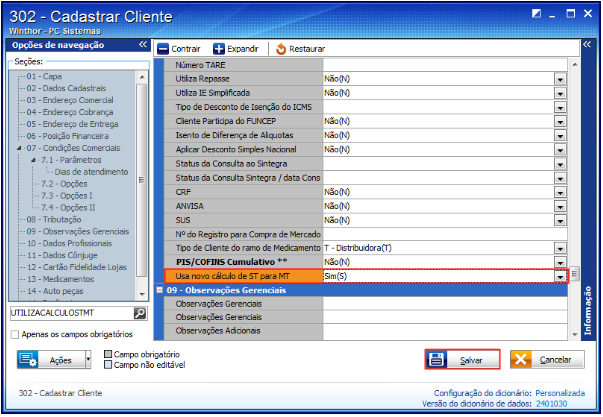Screen dimensions: 603x417
Task: Collapse section 09 - Observações Gerenciais header
Action: coord(160,290)
